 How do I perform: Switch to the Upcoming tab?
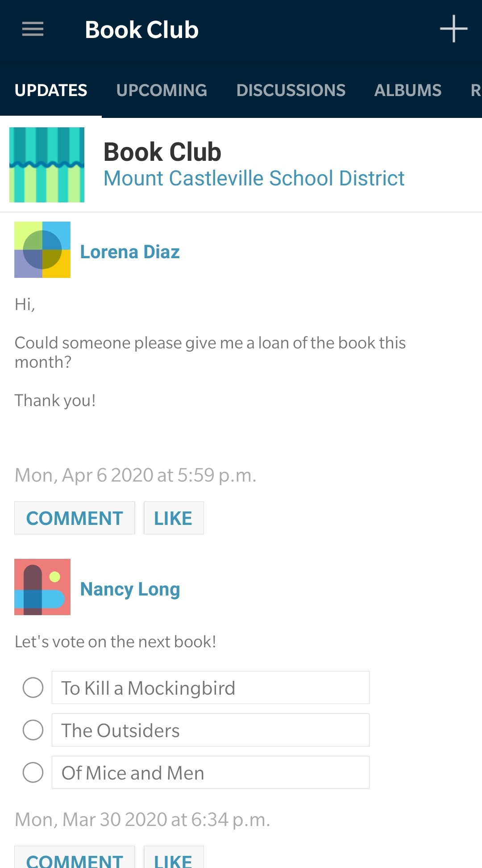[x=162, y=90]
